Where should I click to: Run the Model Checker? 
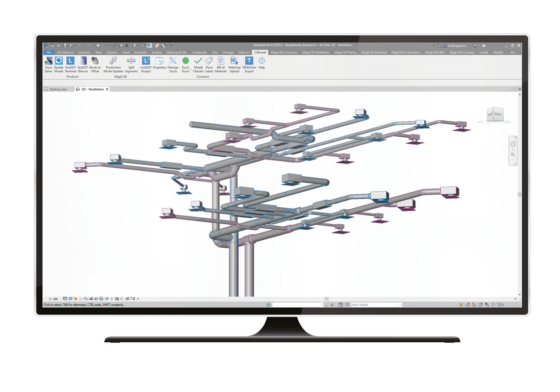coord(198,65)
